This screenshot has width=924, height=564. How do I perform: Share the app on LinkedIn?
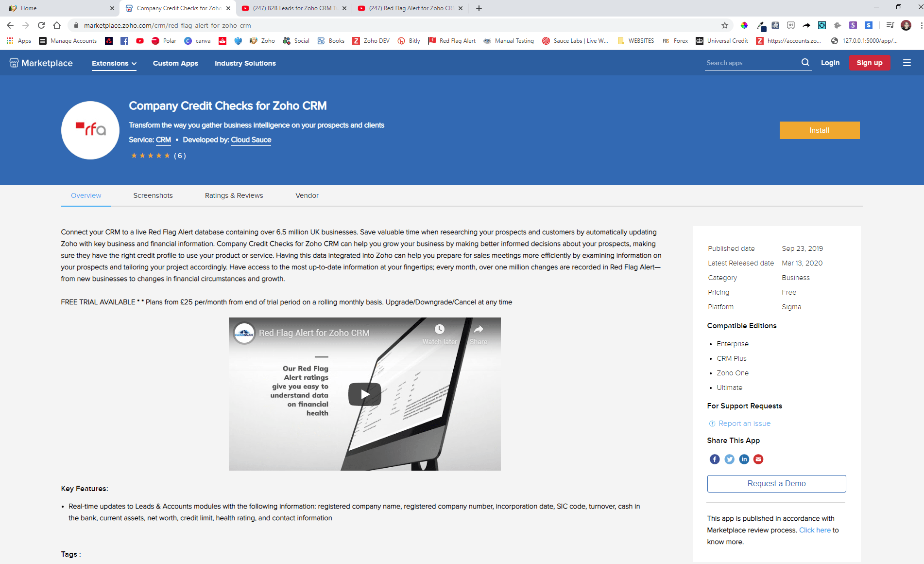744,459
